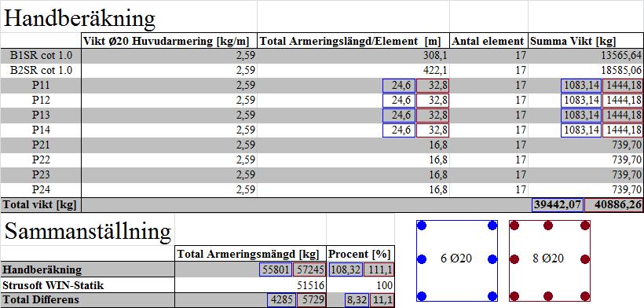Image resolution: width=644 pixels, height=308 pixels.
Task: Select the P22 row label
Action: [x=41, y=160]
